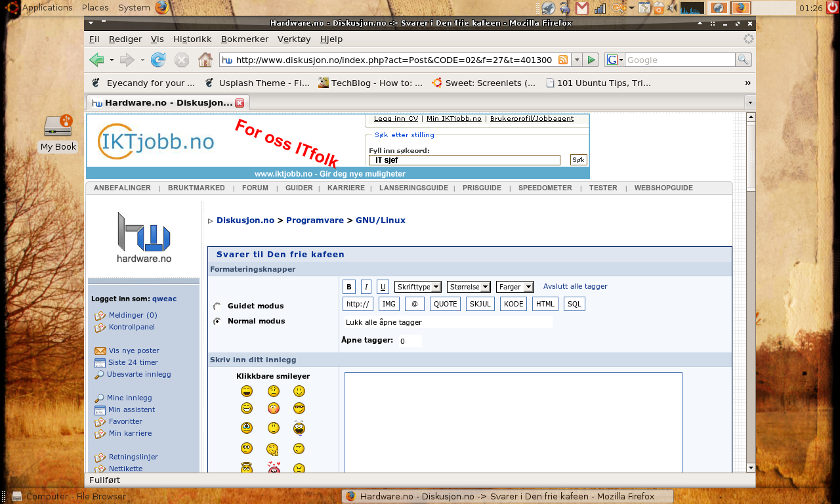Screen dimensions: 840x504
Task: Open the Back button history dropdown arrow
Action: (112, 60)
